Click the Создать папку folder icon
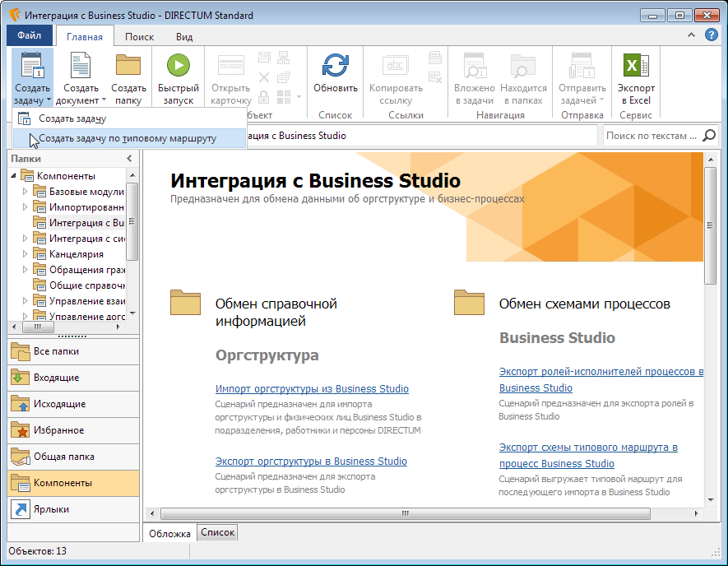This screenshot has height=566, width=728. tap(128, 64)
